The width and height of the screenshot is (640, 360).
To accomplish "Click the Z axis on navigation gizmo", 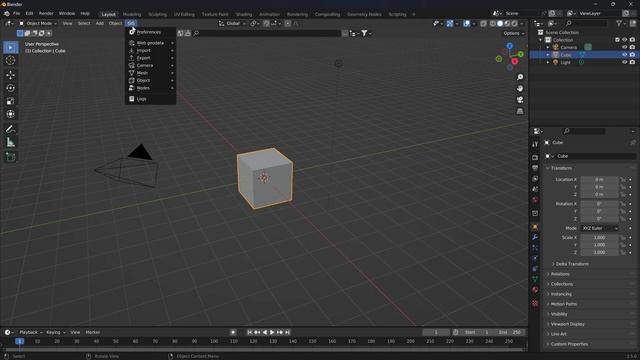I will (x=510, y=46).
